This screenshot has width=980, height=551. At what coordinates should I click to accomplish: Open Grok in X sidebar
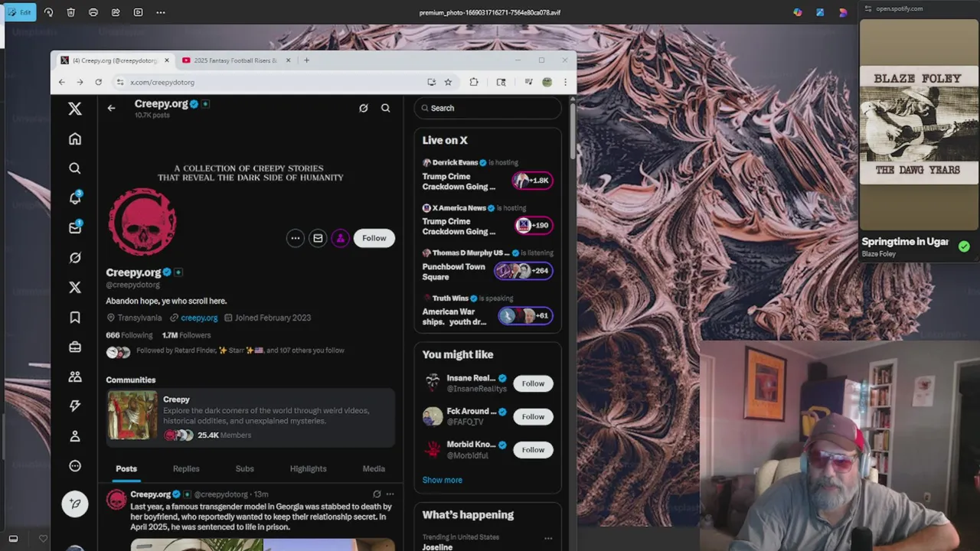point(75,258)
